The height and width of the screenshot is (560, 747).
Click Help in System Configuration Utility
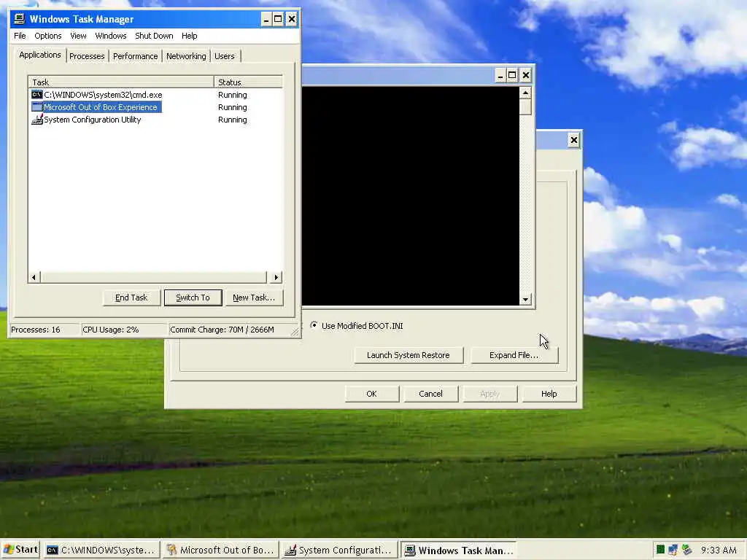click(549, 394)
